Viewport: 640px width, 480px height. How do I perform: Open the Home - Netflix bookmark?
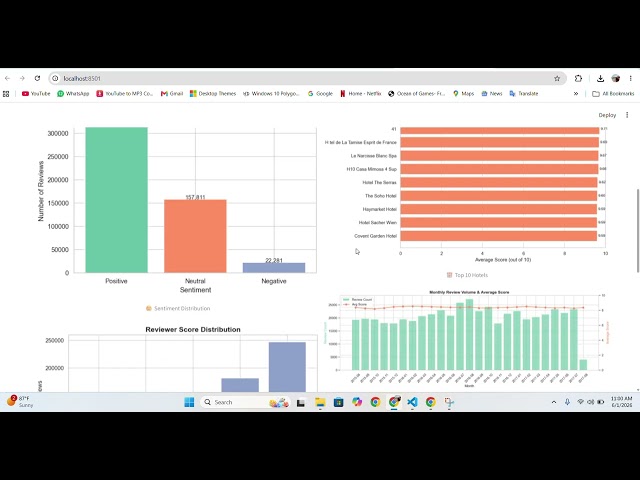[x=361, y=93]
